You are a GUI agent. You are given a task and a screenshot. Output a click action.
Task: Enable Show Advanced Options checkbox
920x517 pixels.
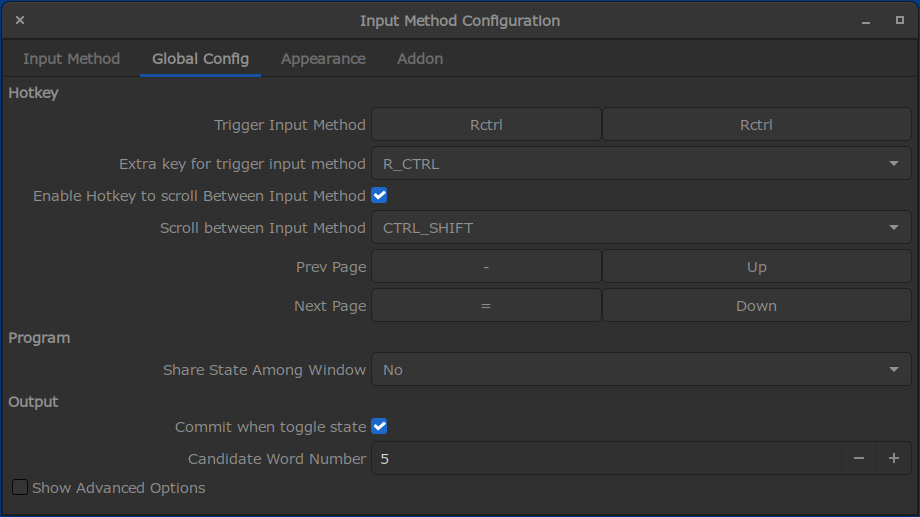[20, 488]
